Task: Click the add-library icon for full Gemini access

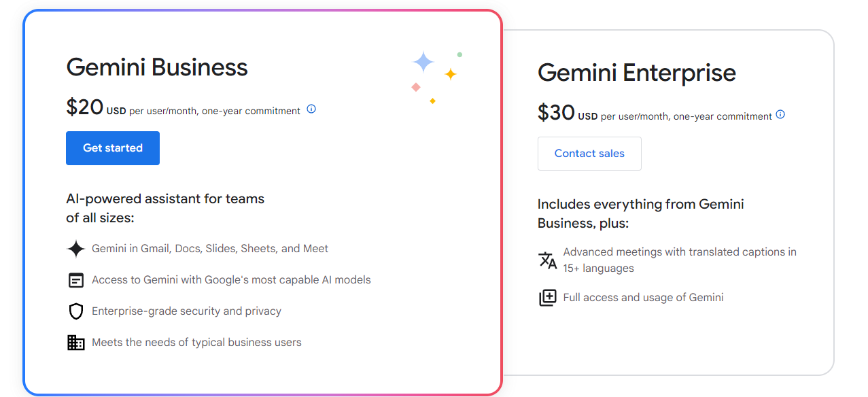Action: (548, 298)
